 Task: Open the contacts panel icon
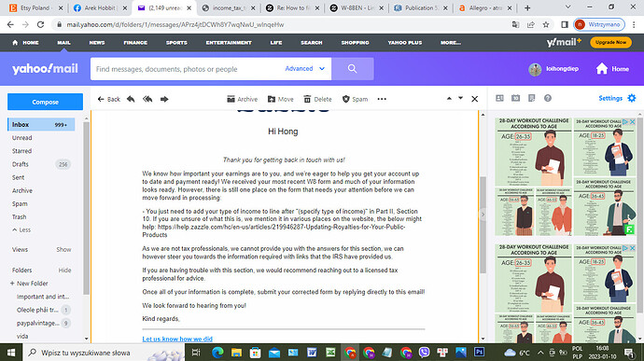pyautogui.click(x=499, y=98)
